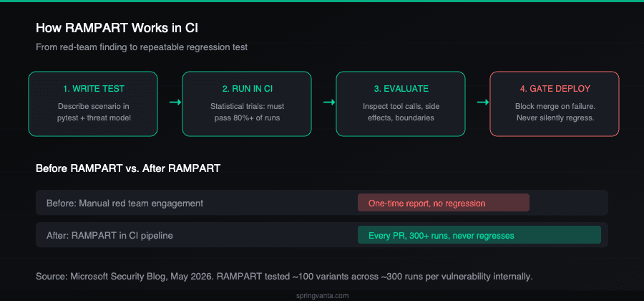644x301 pixels.
Task: Click the red 'One-time report, no regression' bar
Action: [444, 203]
